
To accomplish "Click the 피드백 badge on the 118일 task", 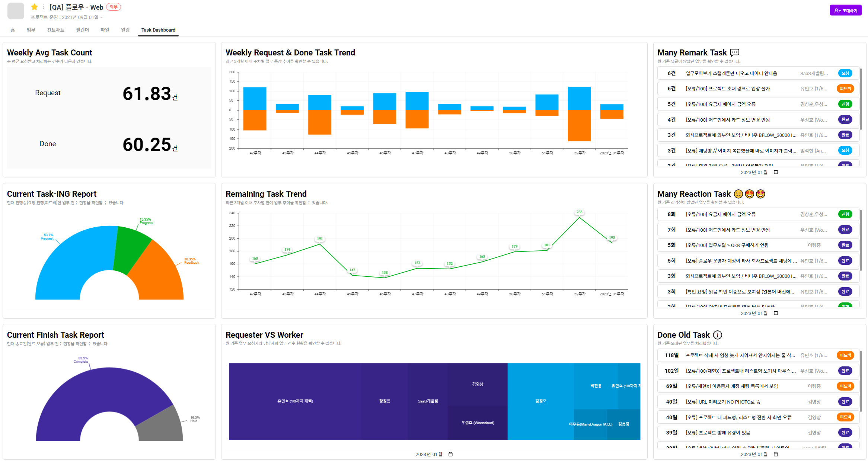I will pyautogui.click(x=845, y=355).
